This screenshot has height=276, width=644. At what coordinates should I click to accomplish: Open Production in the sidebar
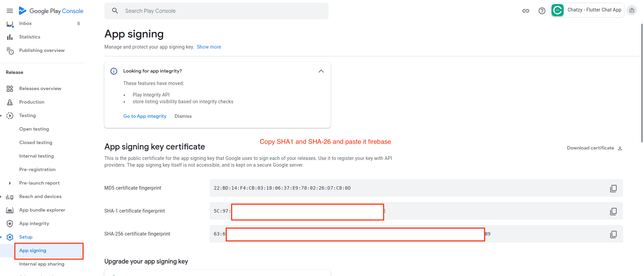[32, 102]
